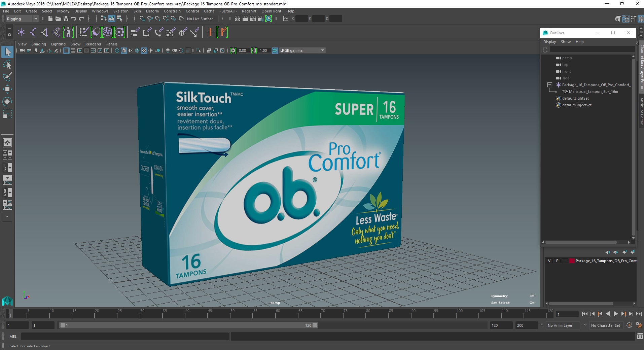This screenshot has width=644, height=350.
Task: Click the time range slider bar
Action: [x=188, y=325]
